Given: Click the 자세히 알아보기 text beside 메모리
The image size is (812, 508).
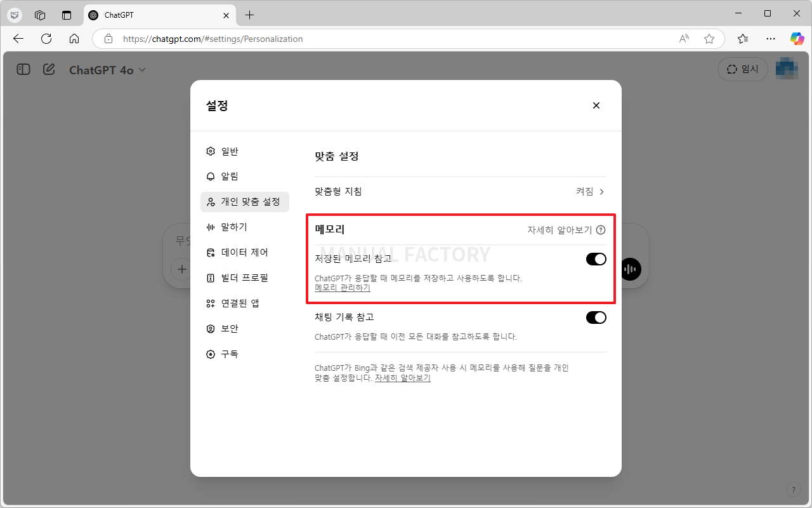Looking at the screenshot, I should tap(560, 231).
